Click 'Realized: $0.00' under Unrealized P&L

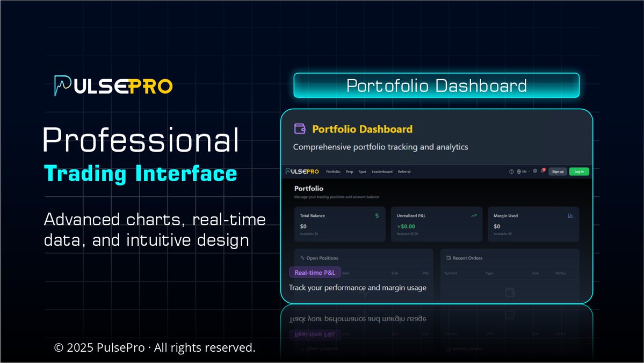pos(408,234)
